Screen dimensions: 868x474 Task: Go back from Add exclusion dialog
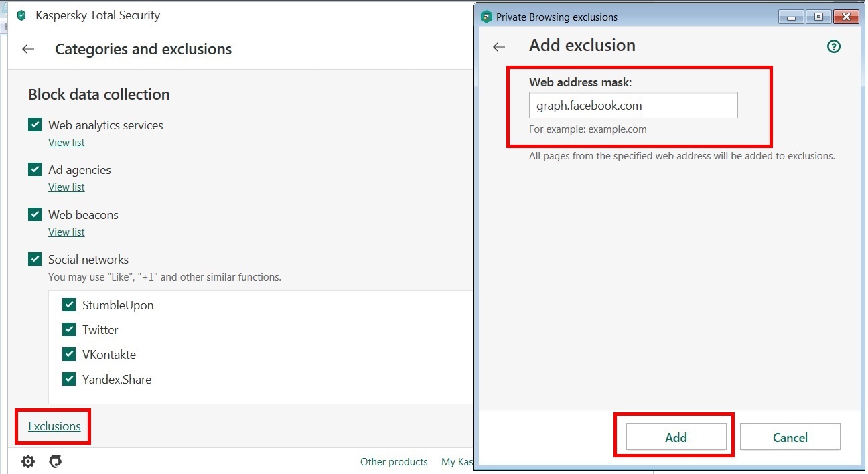(x=499, y=46)
